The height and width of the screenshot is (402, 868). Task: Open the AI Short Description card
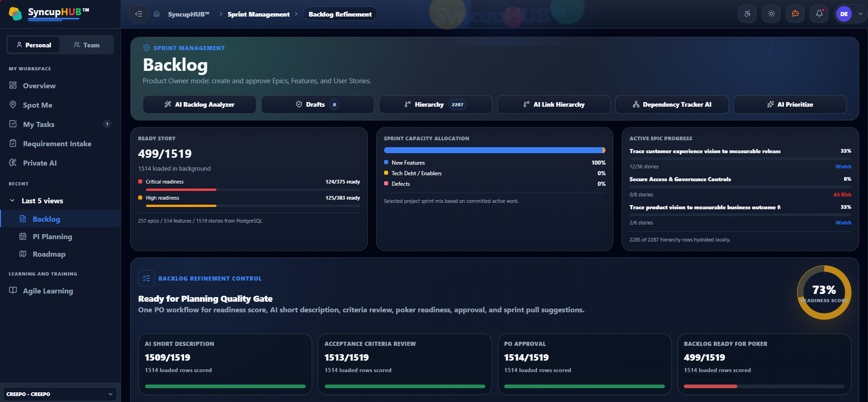point(225,364)
